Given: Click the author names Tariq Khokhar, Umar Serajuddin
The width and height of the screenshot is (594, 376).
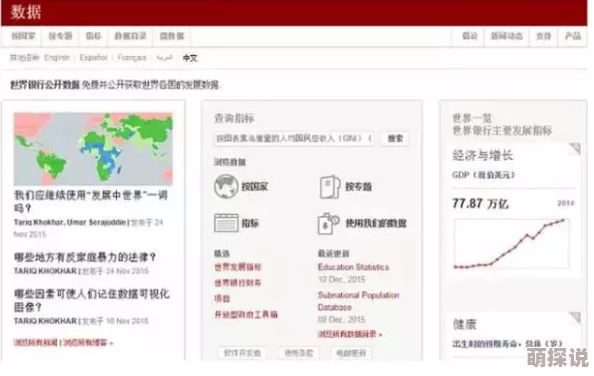Looking at the screenshot, I should pos(70,222).
